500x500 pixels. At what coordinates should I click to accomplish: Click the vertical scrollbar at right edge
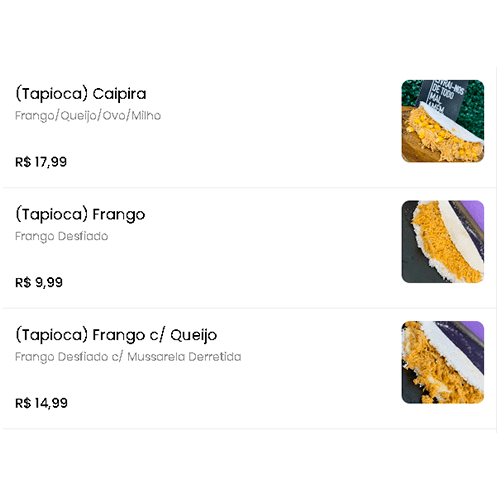[497, 250]
